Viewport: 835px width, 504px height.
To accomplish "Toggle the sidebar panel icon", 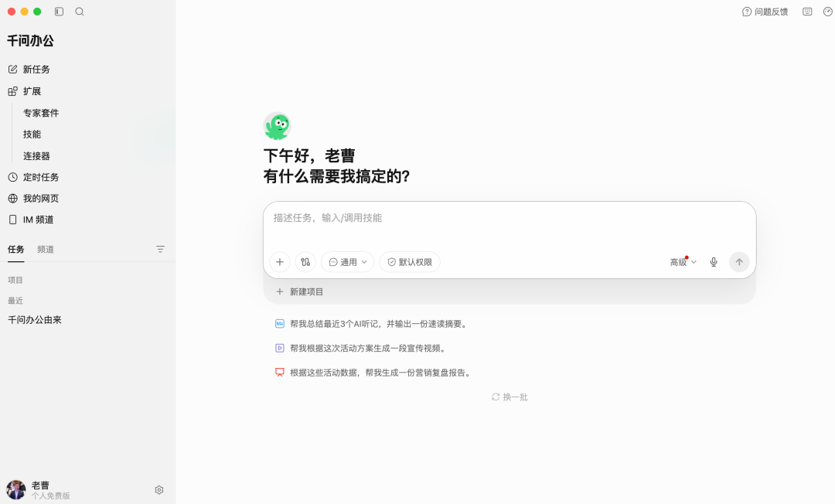I will [x=59, y=12].
